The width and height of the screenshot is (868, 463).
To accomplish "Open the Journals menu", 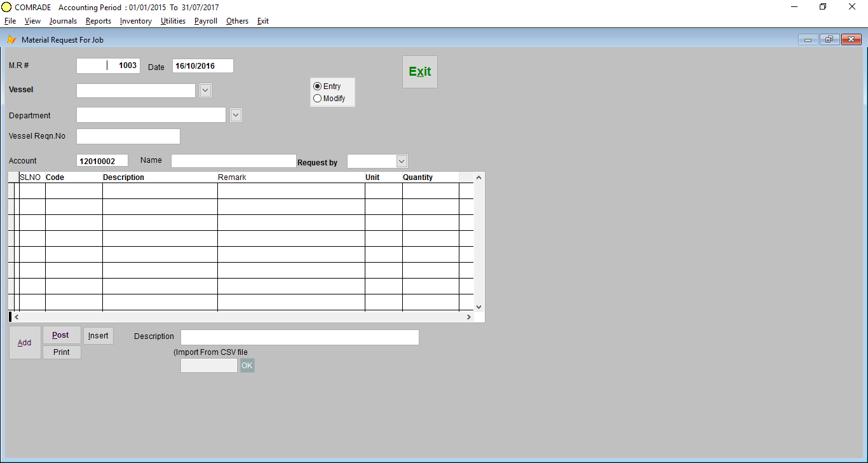I will (63, 21).
